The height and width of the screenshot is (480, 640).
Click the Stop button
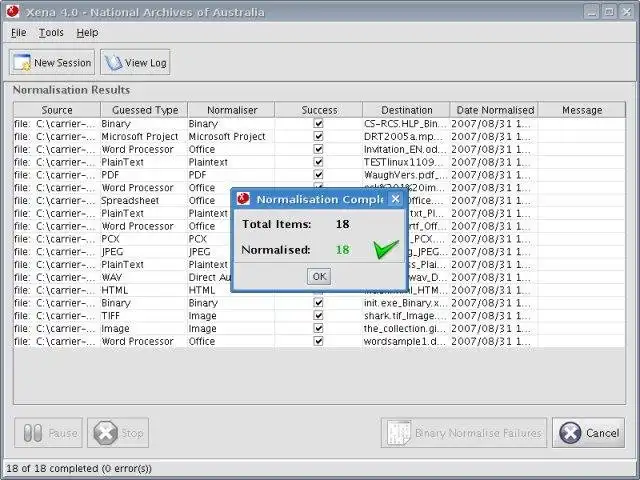118,433
